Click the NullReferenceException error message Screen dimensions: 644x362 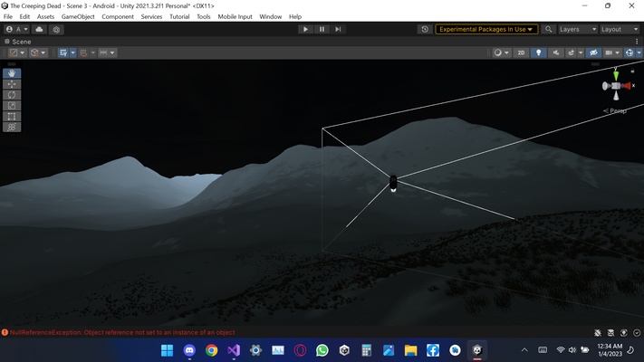click(122, 332)
